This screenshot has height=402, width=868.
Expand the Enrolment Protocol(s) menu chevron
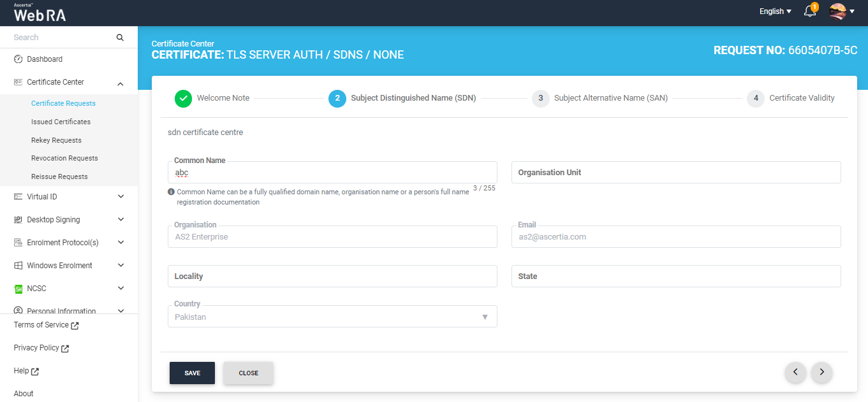tap(121, 243)
